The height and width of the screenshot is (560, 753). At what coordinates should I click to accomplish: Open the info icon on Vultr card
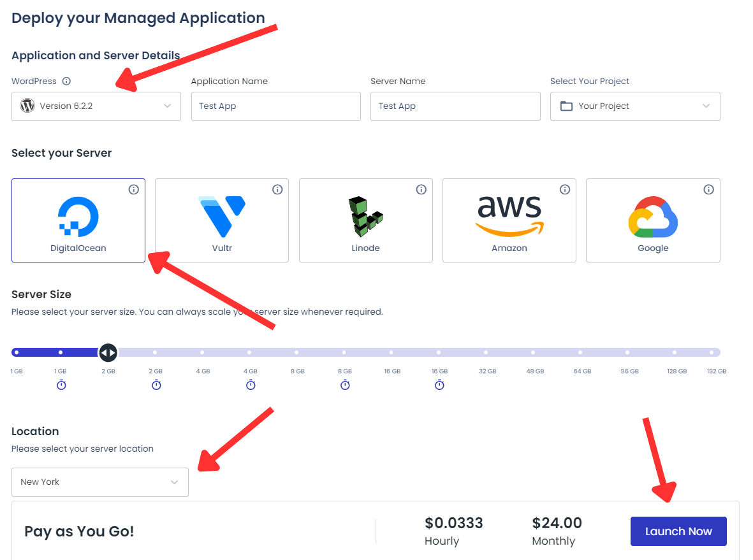(x=277, y=190)
